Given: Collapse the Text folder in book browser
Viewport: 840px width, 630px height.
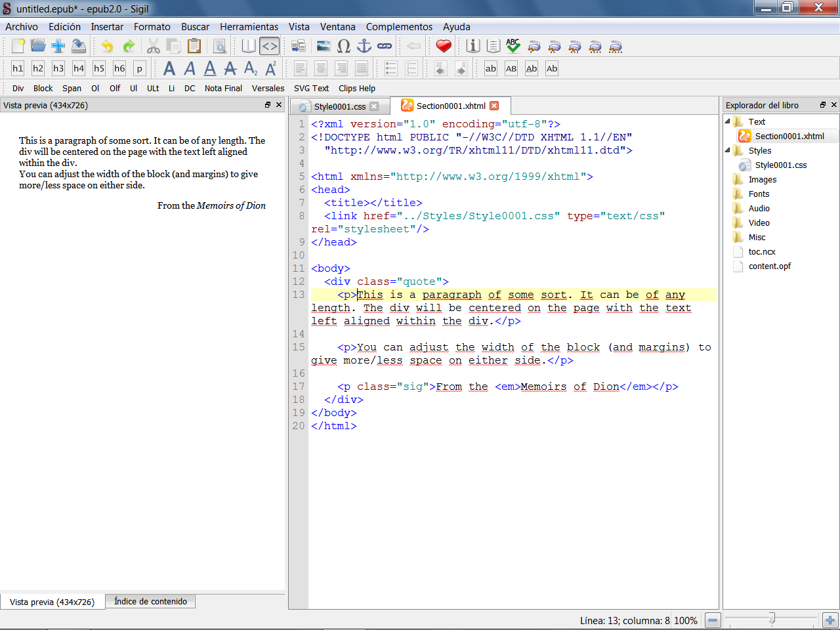Looking at the screenshot, I should 727,121.
